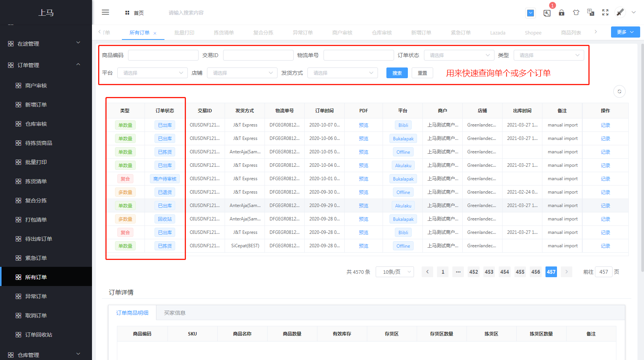
Task: Open 预览 for 2020-10-07 order
Action: pos(363,125)
